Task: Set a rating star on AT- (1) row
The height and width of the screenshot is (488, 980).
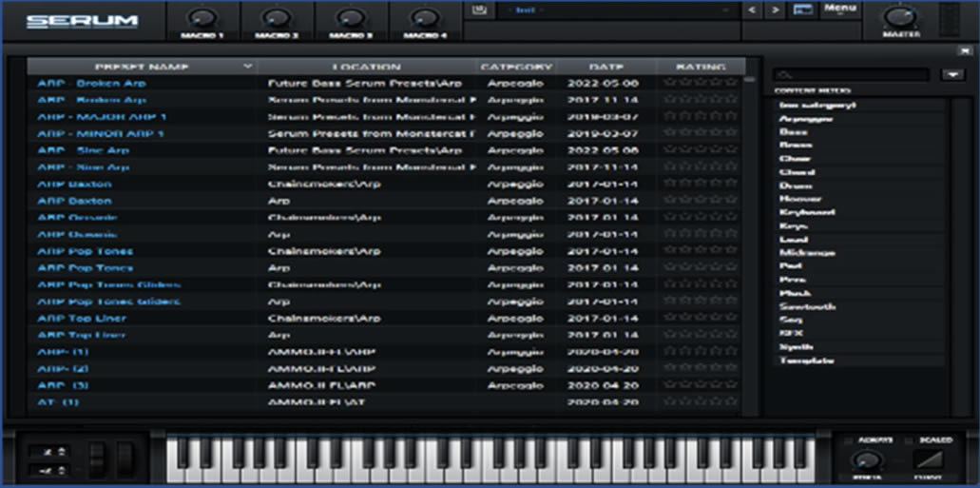Action: click(701, 401)
